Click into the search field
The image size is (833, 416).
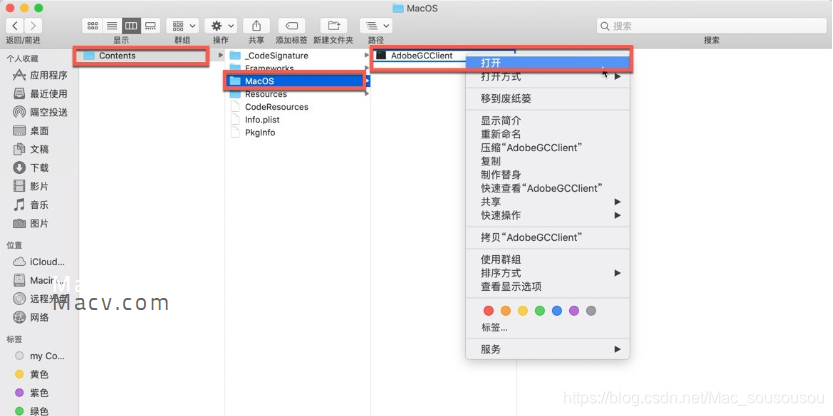711,26
